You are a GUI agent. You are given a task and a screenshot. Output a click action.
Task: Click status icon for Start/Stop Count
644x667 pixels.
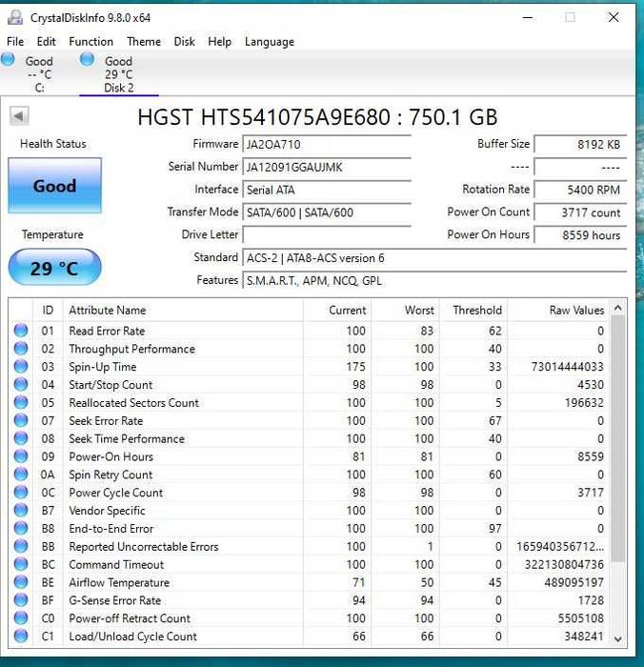coord(21,384)
